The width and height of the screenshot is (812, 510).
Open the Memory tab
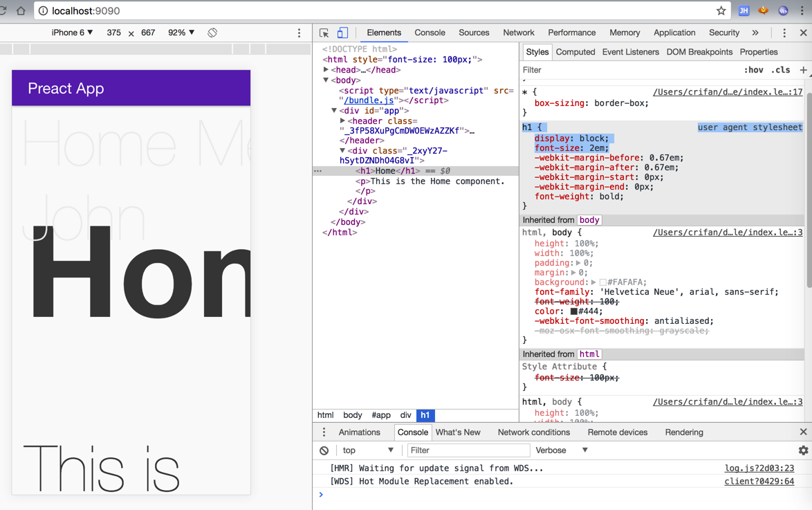click(625, 33)
